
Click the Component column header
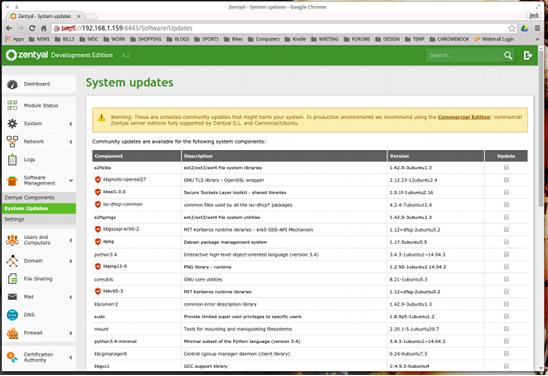click(x=137, y=156)
